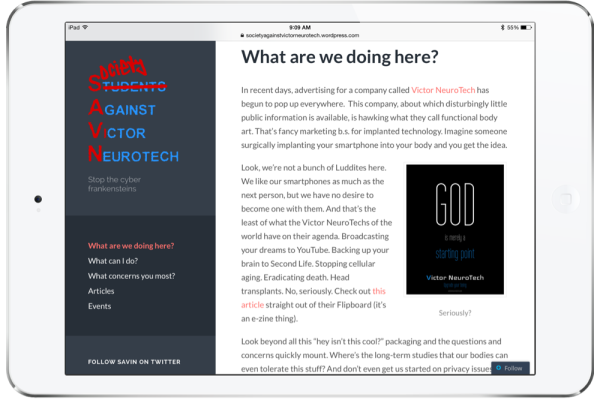This screenshot has height=400, width=600.
Task: Click the Victor NeuroTech link in first paragraph
Action: pos(443,90)
